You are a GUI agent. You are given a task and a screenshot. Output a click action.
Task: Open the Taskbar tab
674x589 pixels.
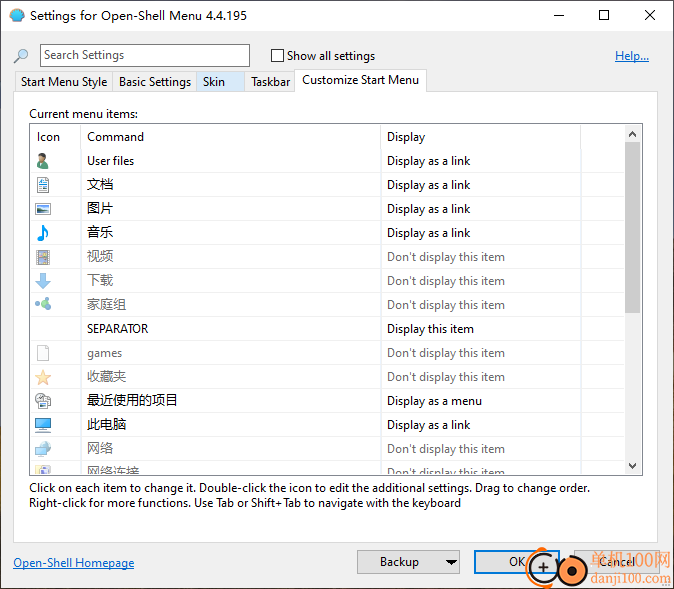point(270,82)
